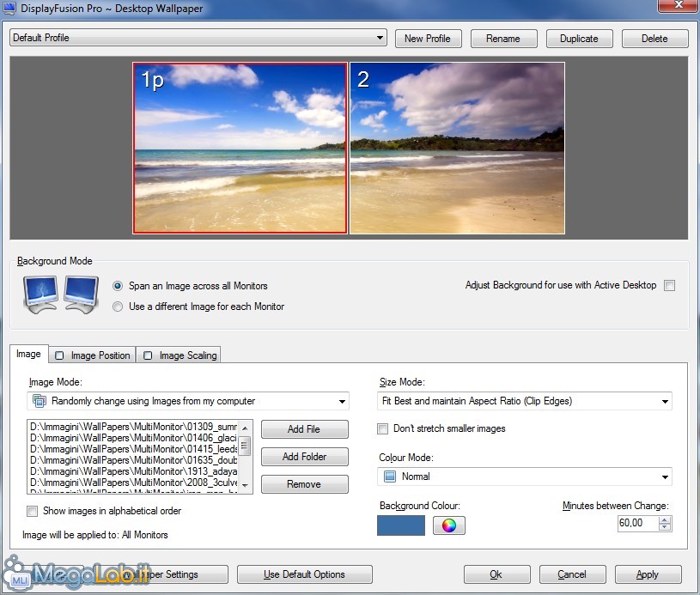This screenshot has width=700, height=595.
Task: Select the 01635_doub image path entry
Action: [x=133, y=460]
